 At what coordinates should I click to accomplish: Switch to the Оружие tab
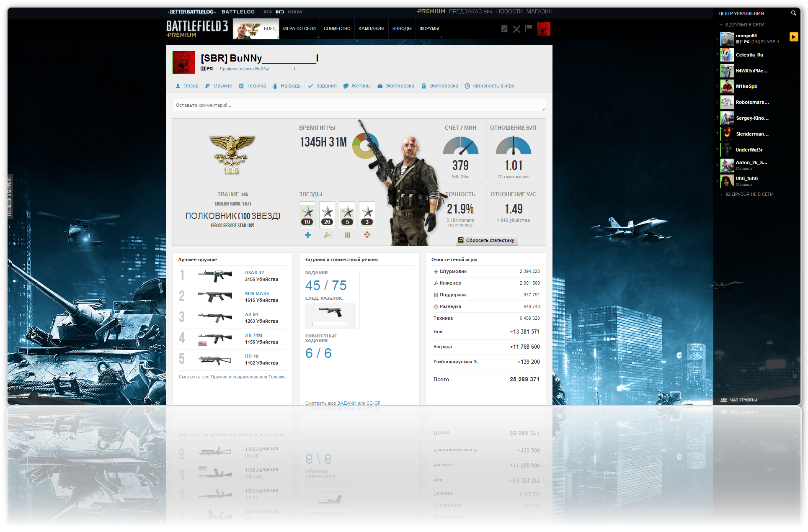pyautogui.click(x=219, y=86)
